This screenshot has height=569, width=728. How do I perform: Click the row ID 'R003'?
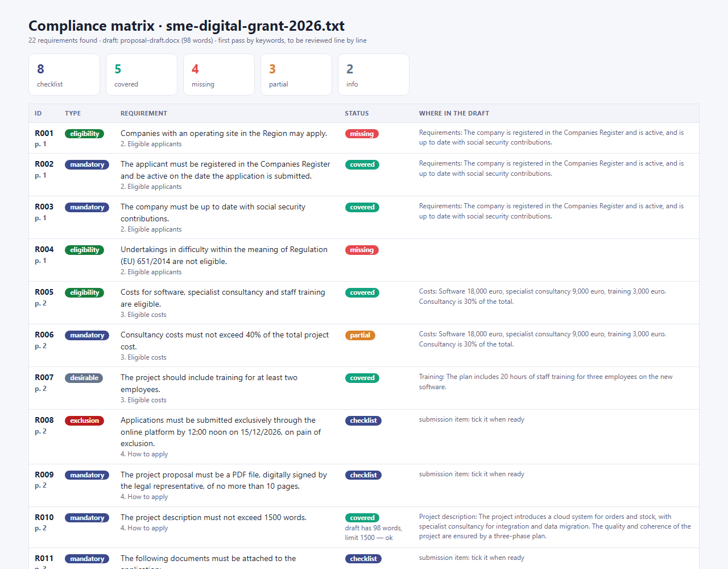44,207
